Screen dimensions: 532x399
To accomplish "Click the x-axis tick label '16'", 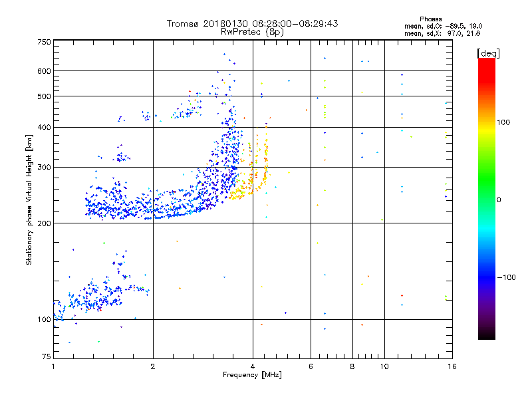I will point(452,366).
